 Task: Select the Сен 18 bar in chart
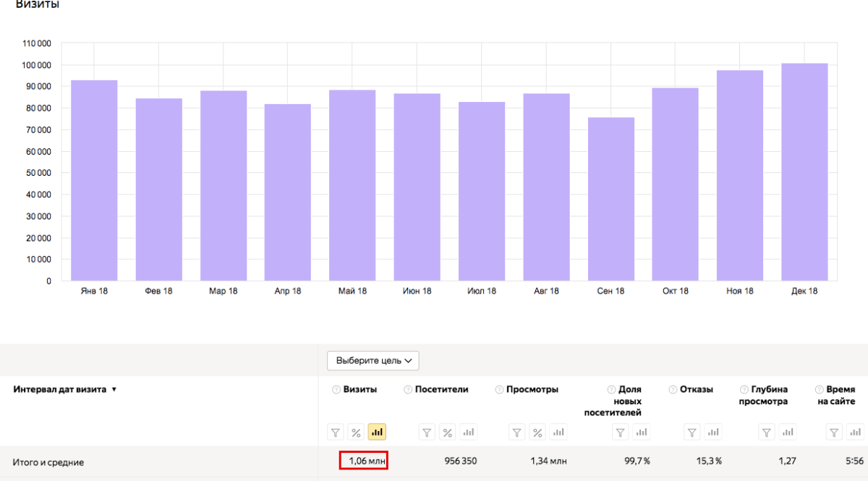tap(611, 199)
